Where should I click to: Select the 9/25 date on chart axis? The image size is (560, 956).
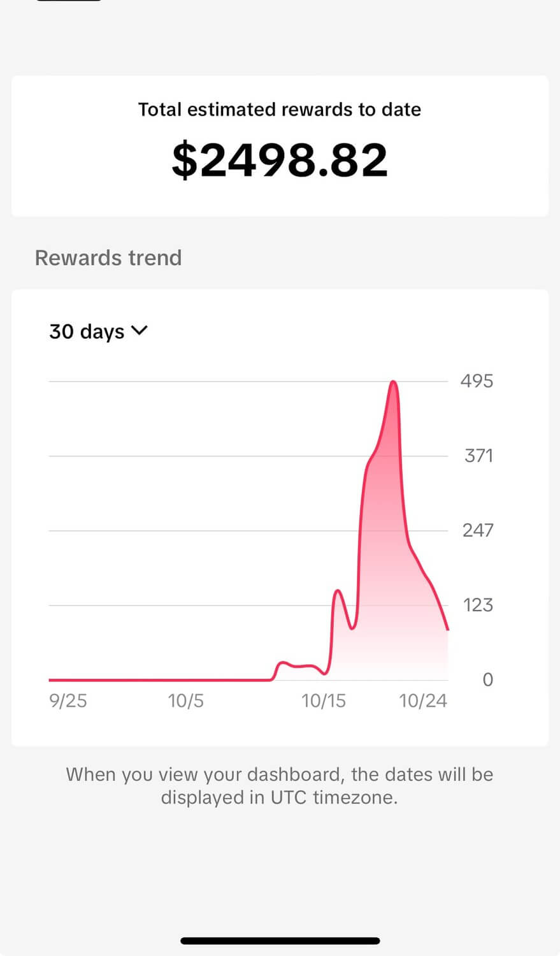[68, 701]
